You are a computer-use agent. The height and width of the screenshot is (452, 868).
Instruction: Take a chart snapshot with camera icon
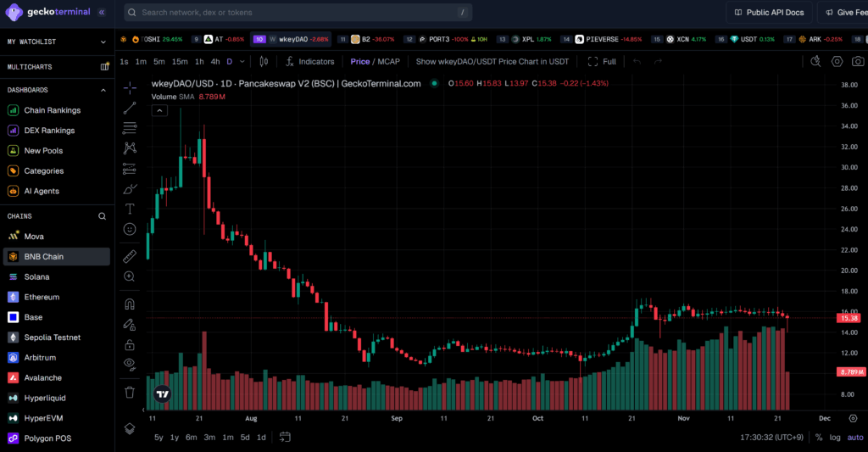coord(858,61)
